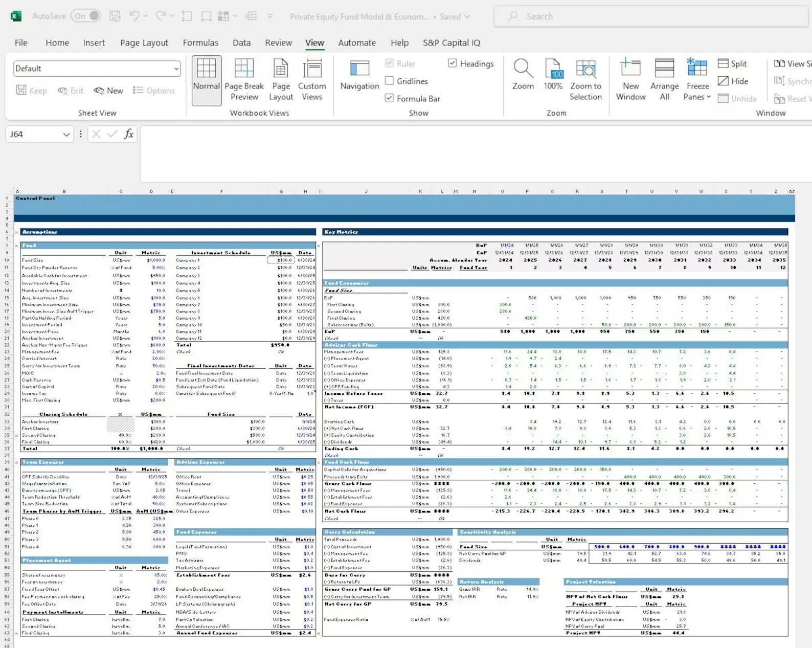Switch to the Page Layout tab

pos(144,43)
